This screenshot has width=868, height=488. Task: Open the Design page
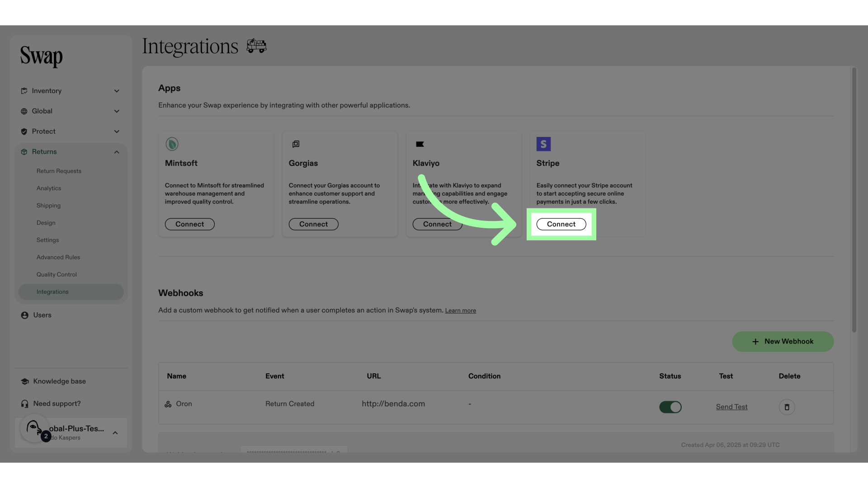click(46, 223)
